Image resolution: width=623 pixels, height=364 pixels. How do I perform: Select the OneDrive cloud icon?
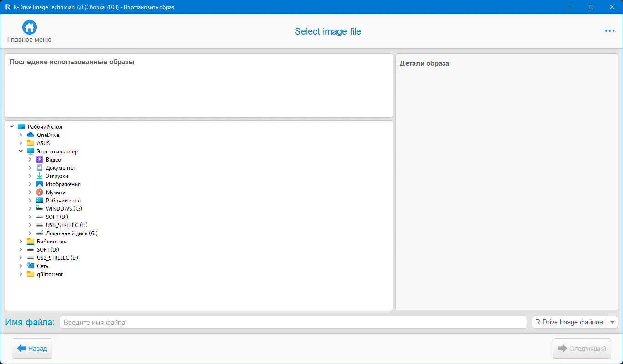point(31,135)
